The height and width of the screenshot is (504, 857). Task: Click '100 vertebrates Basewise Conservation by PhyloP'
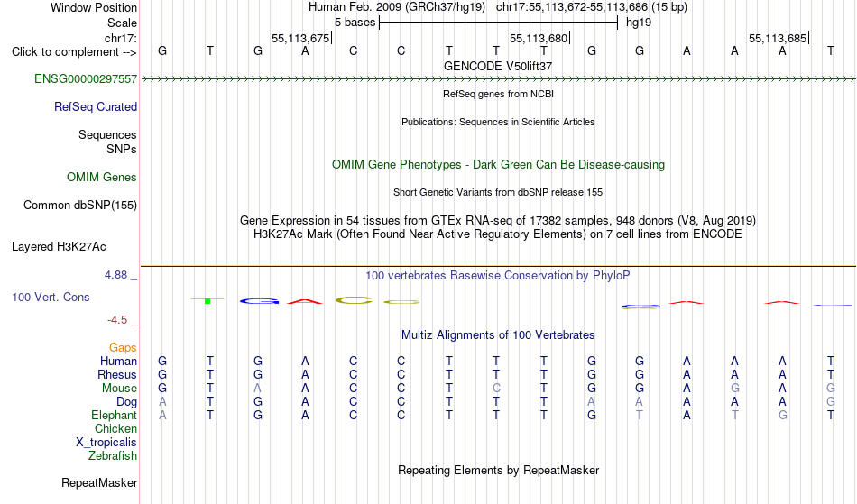(498, 276)
